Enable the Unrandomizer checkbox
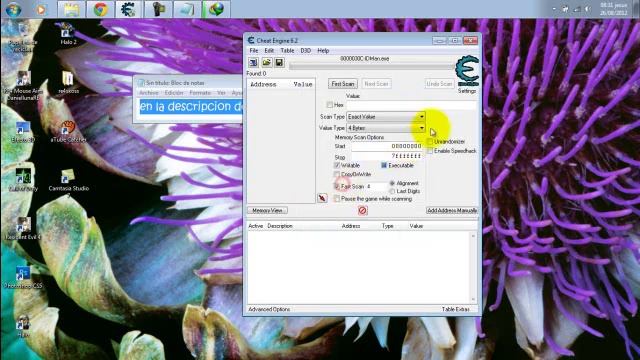Viewport: 640px width, 360px height. [430, 141]
